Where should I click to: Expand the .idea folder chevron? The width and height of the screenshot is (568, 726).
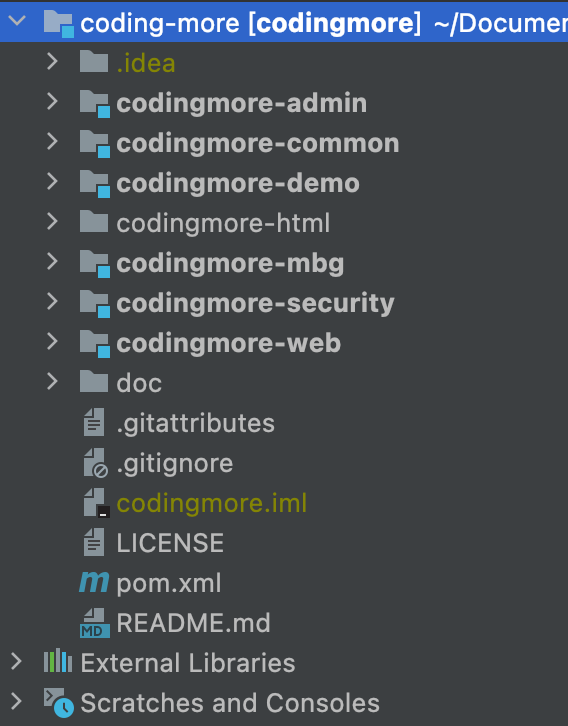pos(52,61)
